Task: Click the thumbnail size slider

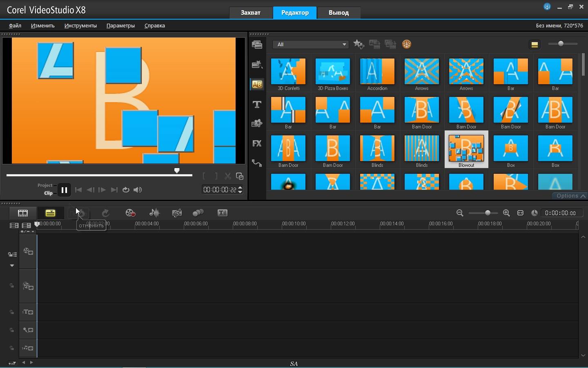Action: click(563, 44)
